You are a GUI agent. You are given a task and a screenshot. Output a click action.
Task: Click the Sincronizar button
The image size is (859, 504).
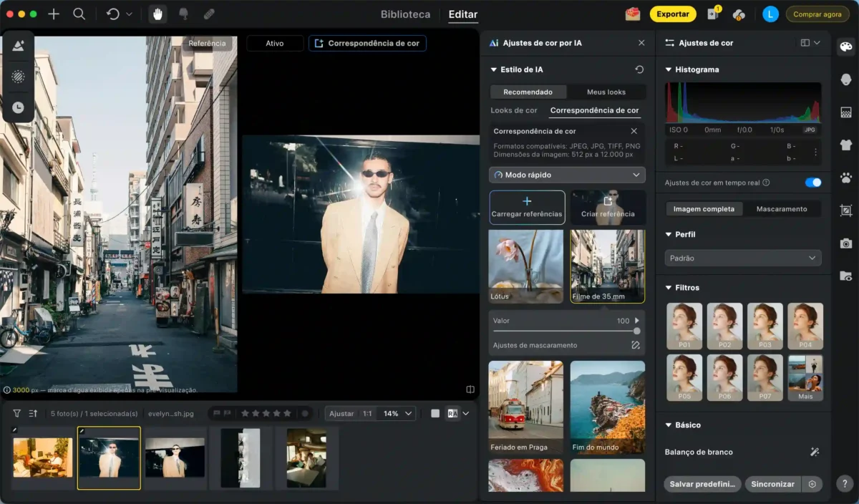point(772,484)
